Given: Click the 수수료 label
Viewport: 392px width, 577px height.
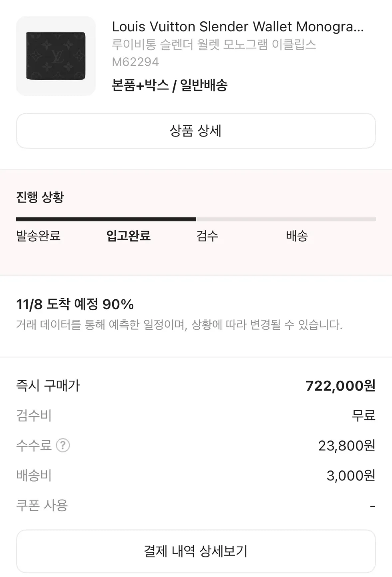Looking at the screenshot, I should (34, 445).
